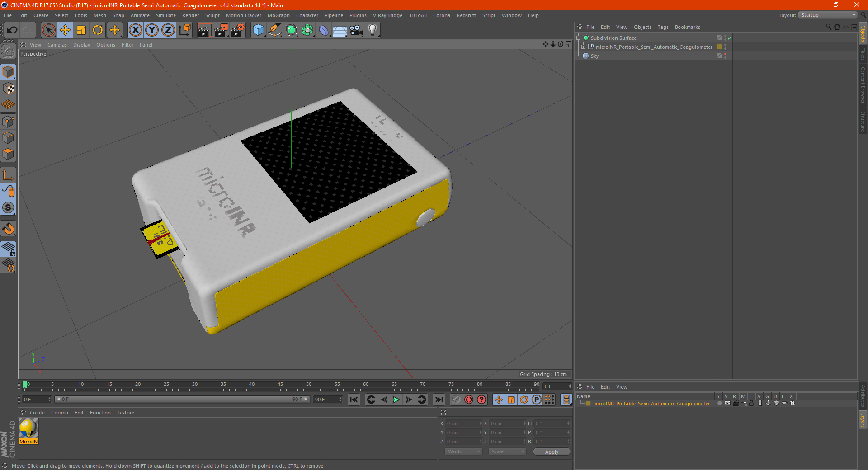
Task: Open Render Settings icon
Action: point(237,30)
